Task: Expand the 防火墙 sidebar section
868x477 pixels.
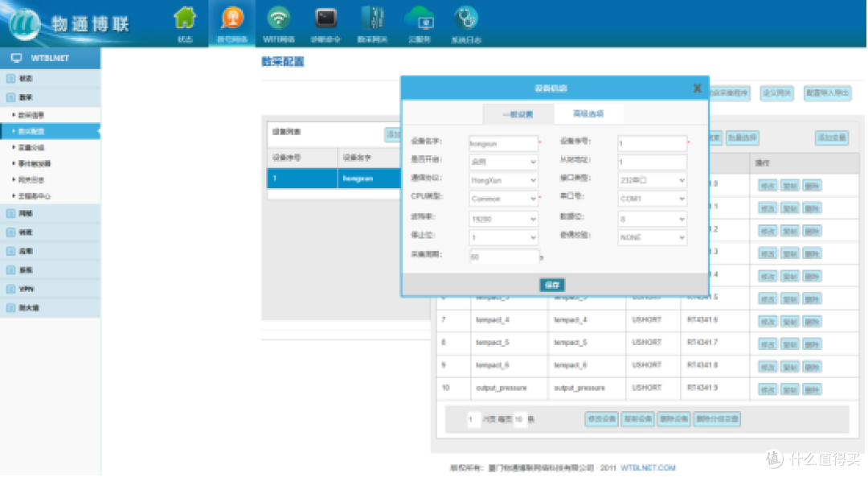Action: tap(51, 307)
